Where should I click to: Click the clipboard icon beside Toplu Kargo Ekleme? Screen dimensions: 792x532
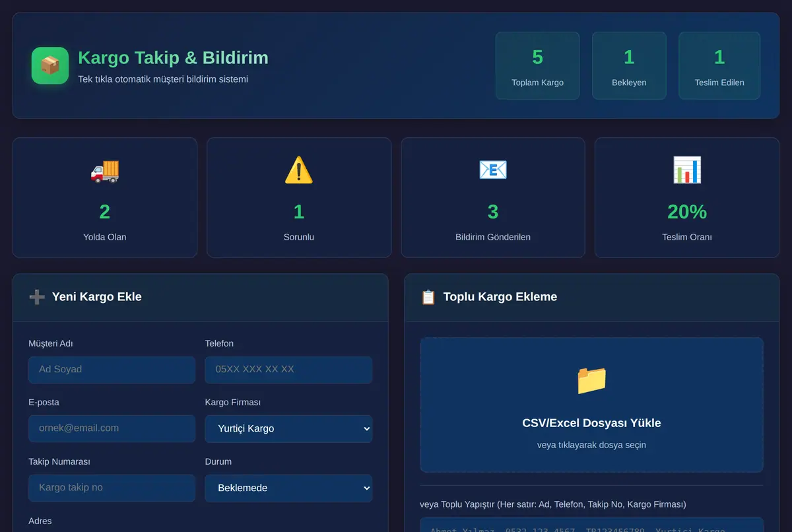(x=428, y=297)
